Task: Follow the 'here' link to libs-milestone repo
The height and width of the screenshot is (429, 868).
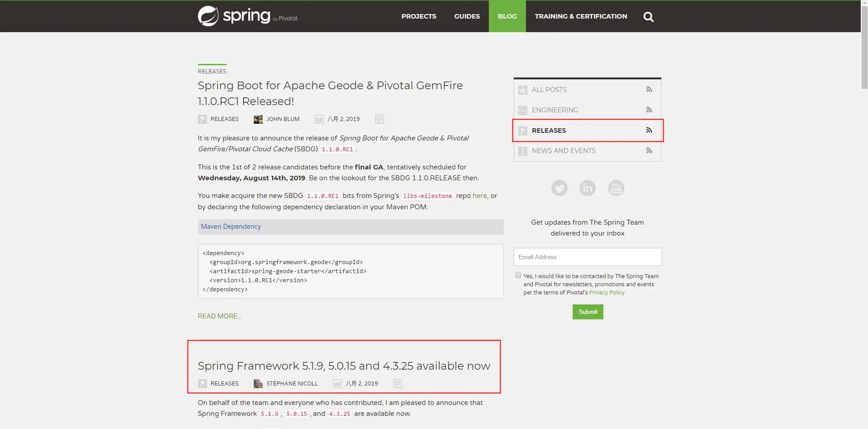Action: pos(480,196)
